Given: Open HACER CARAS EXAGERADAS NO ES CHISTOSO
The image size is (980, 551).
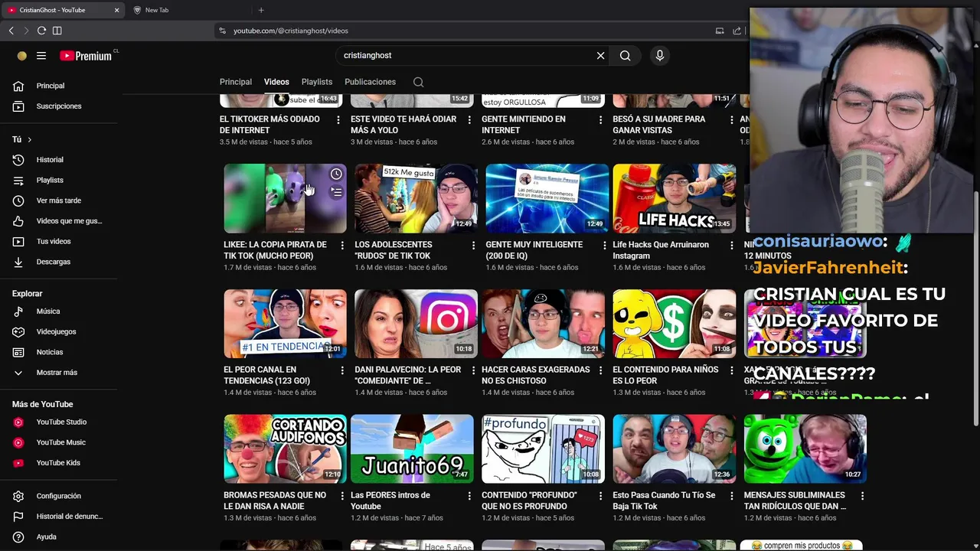Looking at the screenshot, I should [536, 375].
